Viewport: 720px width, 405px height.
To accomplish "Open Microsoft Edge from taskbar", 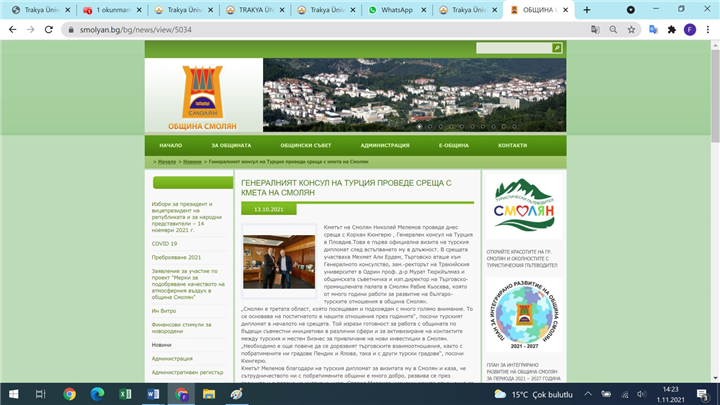I will point(97,394).
